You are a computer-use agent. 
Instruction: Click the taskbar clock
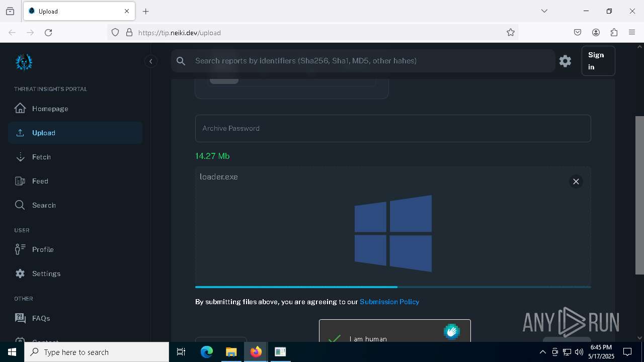(601, 352)
